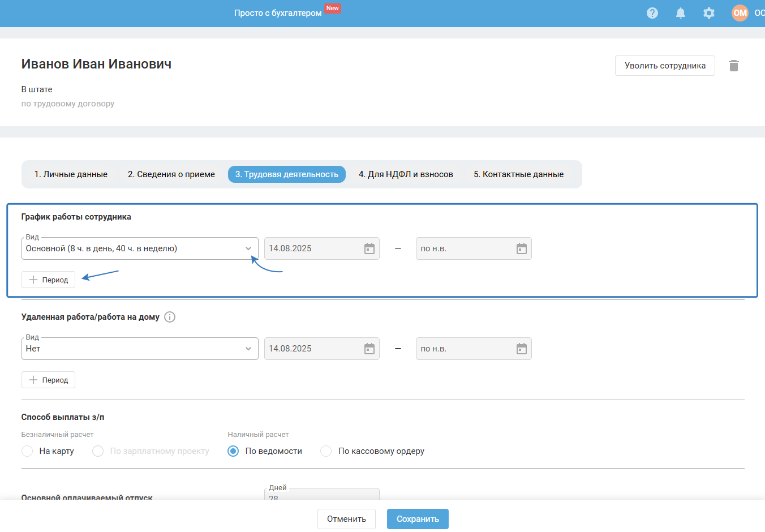Expand the remote work type dropdown
765x532 pixels.
248,349
